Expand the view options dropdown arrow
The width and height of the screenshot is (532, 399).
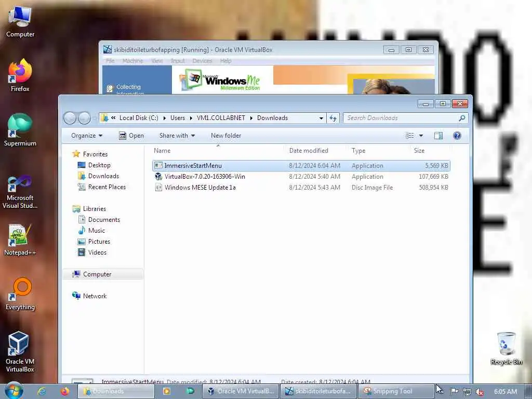[x=421, y=136]
